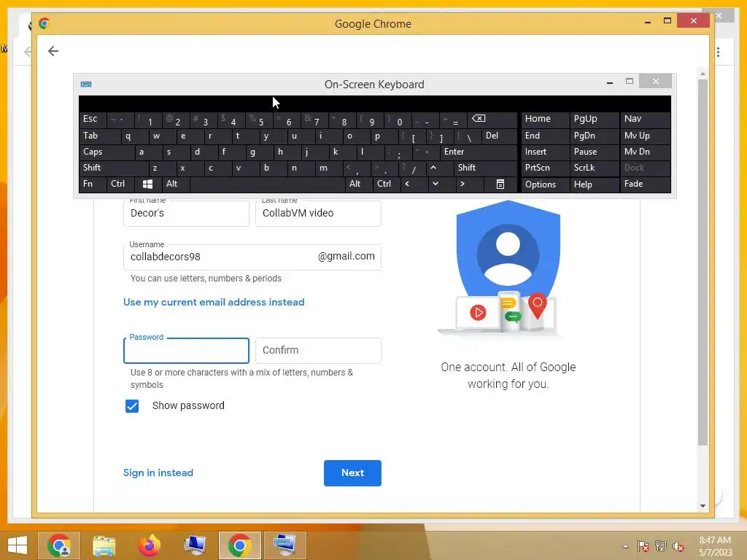Image resolution: width=747 pixels, height=560 pixels.
Task: Click the scrollbar down arrow
Action: coord(703,506)
